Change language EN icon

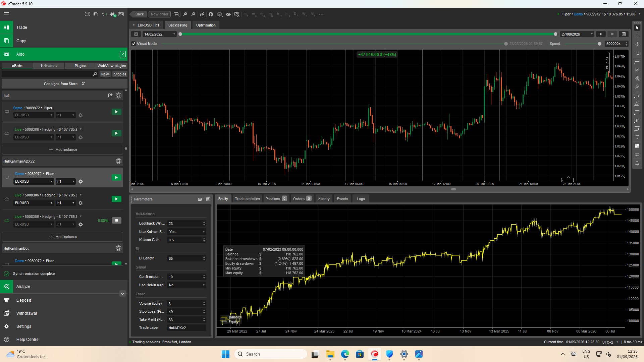[x=121, y=14]
